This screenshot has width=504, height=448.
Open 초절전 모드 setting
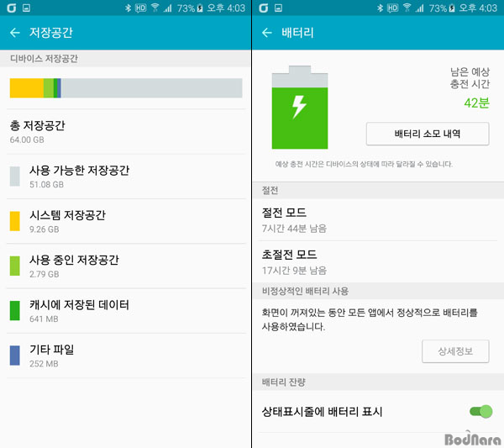(x=378, y=262)
